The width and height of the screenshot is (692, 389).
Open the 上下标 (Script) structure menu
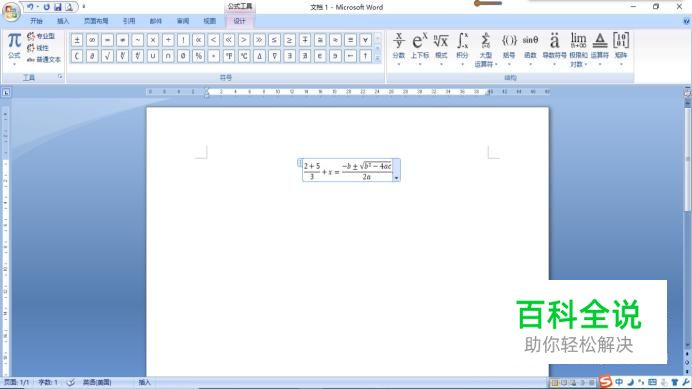point(420,49)
